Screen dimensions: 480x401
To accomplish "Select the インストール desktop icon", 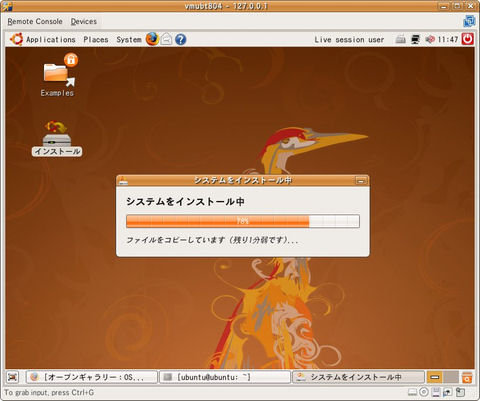I will pyautogui.click(x=57, y=138).
